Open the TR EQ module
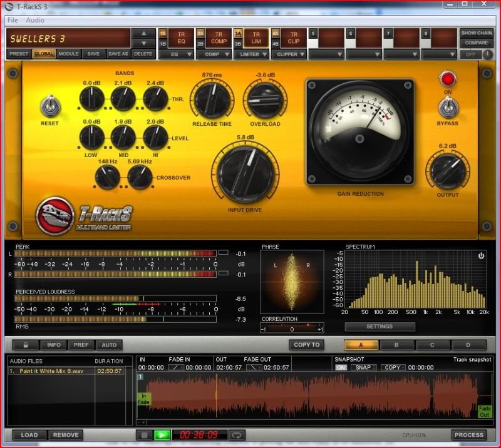The image size is (501, 448). click(x=181, y=38)
